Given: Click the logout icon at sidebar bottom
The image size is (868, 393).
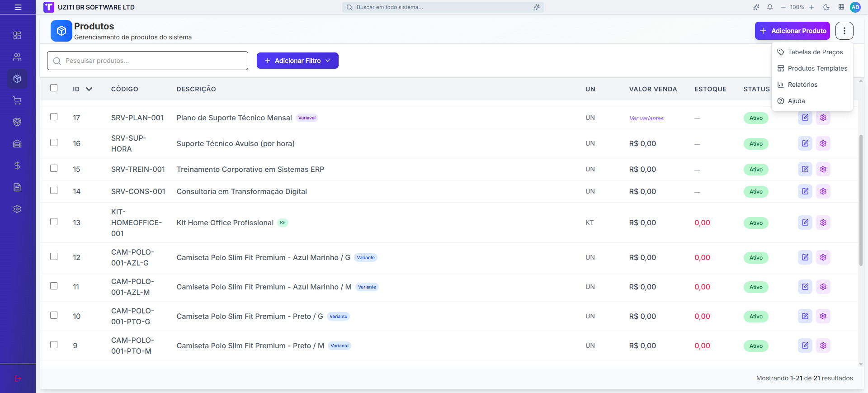Looking at the screenshot, I should coord(18,379).
